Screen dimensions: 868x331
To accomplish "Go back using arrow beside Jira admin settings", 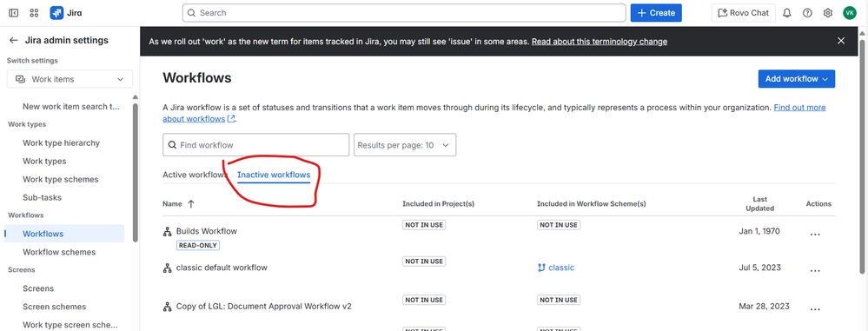I will click(x=14, y=41).
